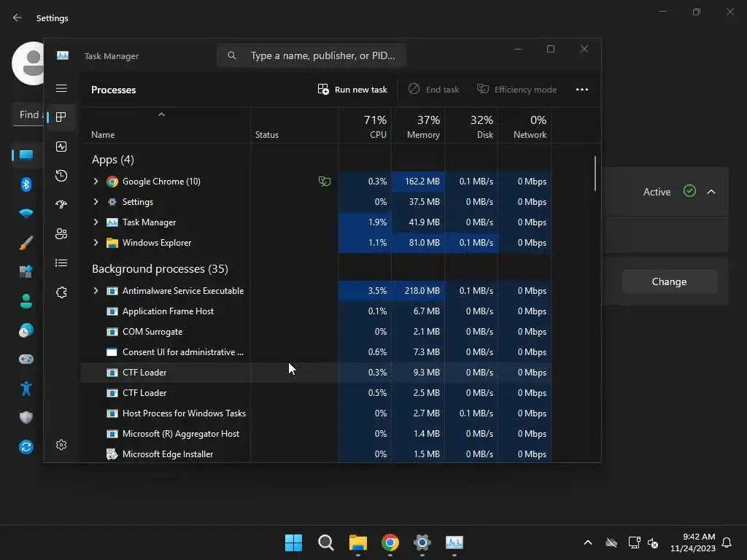The height and width of the screenshot is (560, 747).
Task: Sort processes by Network column
Action: coord(525,126)
